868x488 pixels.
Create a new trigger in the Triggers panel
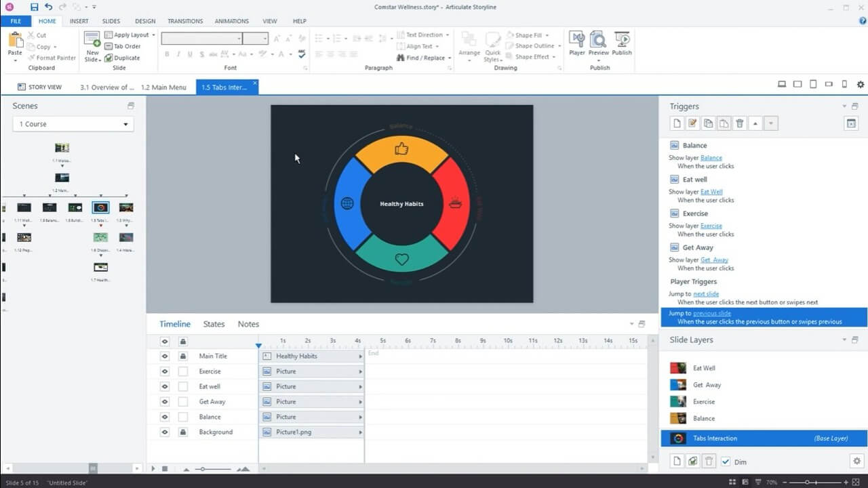(677, 123)
